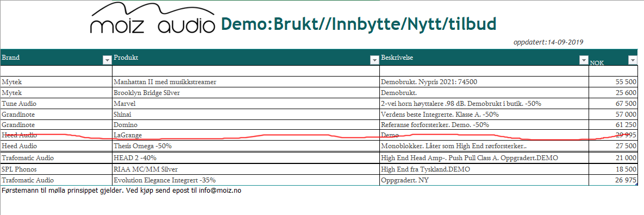Viewport: 644px width, 215px height.
Task: Select RIAA MC/MM Silver cell
Action: (x=246, y=169)
